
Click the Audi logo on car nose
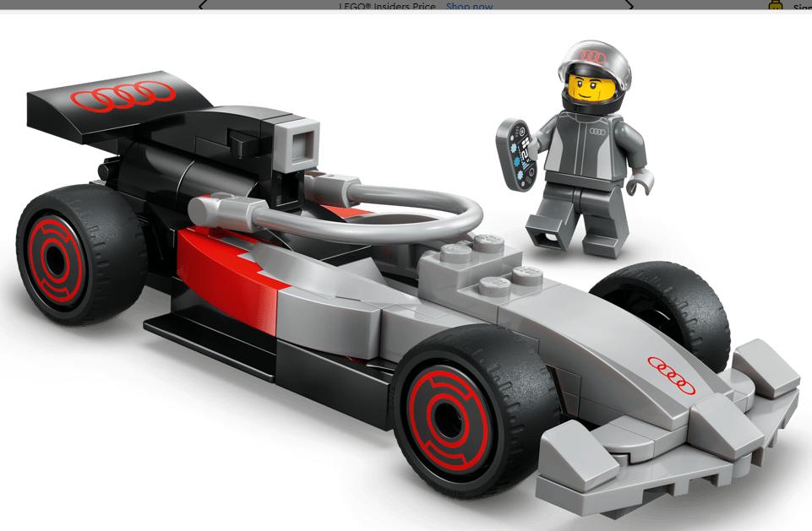tap(671, 376)
